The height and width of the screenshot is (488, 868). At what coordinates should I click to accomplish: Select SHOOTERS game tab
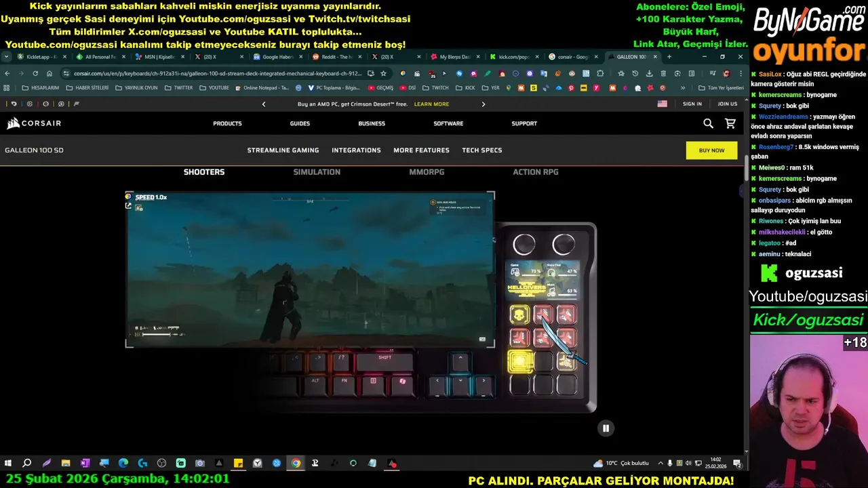pyautogui.click(x=204, y=172)
